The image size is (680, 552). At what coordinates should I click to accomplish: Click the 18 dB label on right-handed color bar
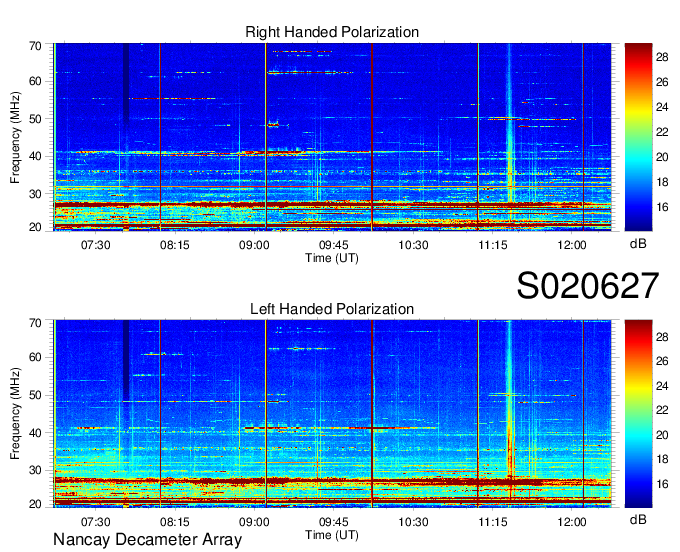(x=662, y=182)
